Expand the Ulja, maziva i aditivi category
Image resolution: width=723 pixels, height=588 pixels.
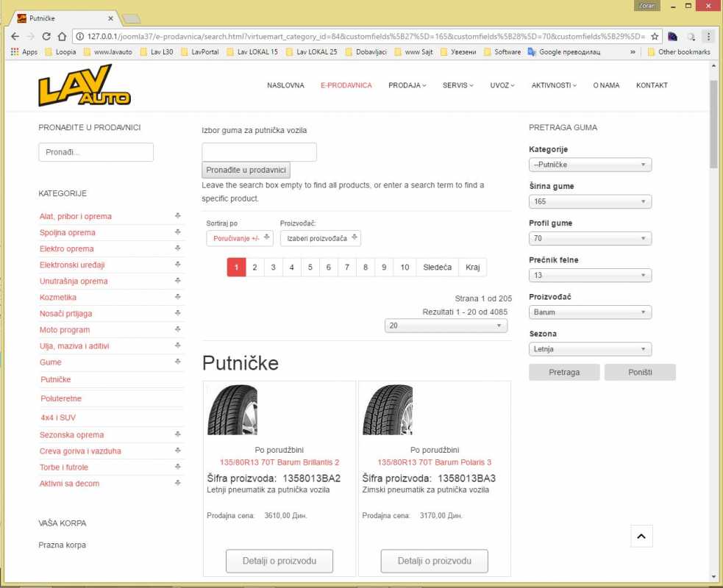tap(177, 345)
